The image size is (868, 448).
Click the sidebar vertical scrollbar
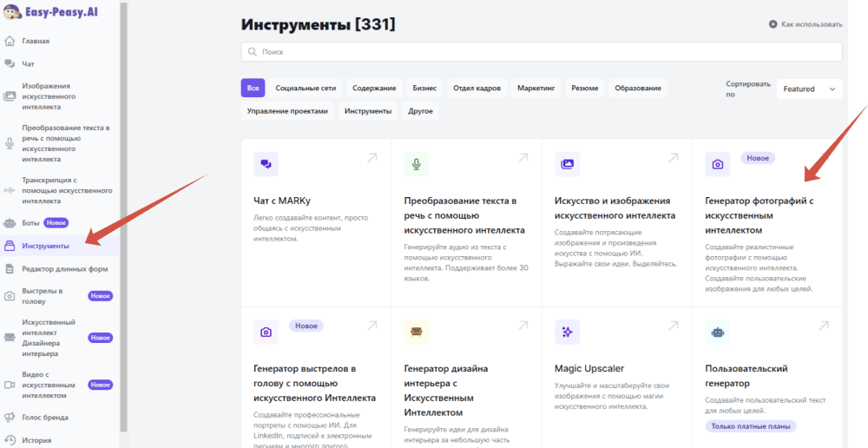[124, 216]
